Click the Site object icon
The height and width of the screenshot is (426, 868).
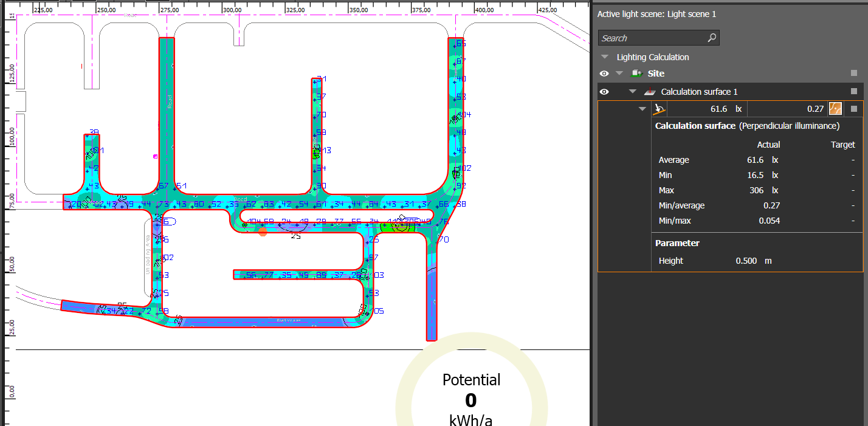pos(638,74)
